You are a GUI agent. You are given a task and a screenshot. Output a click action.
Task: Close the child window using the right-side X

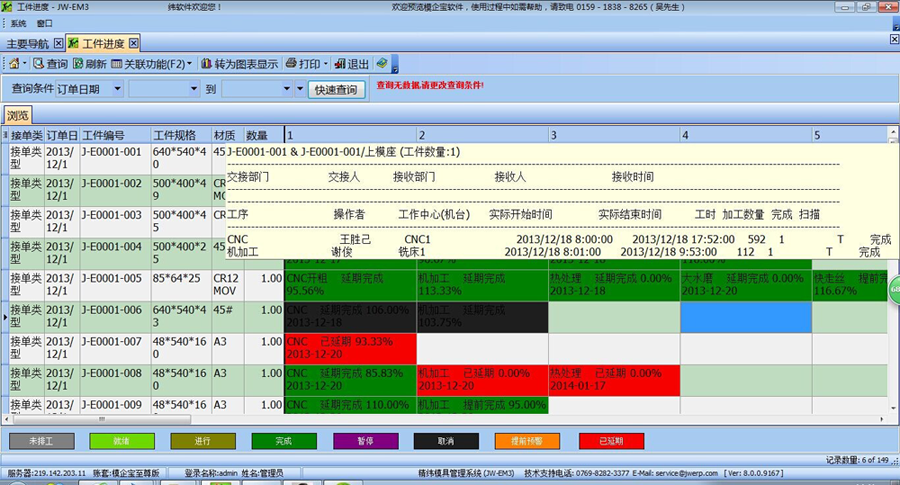(894, 39)
